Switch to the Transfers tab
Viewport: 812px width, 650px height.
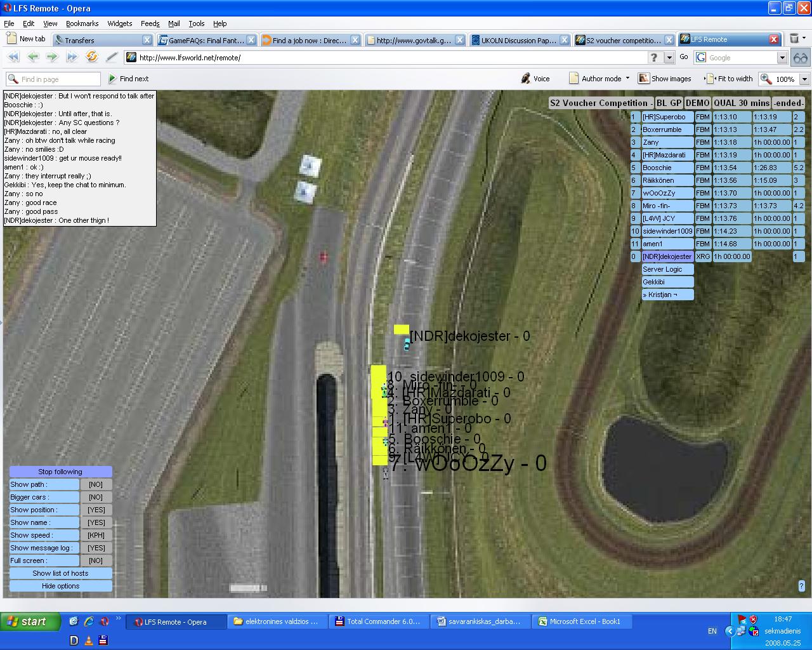103,40
